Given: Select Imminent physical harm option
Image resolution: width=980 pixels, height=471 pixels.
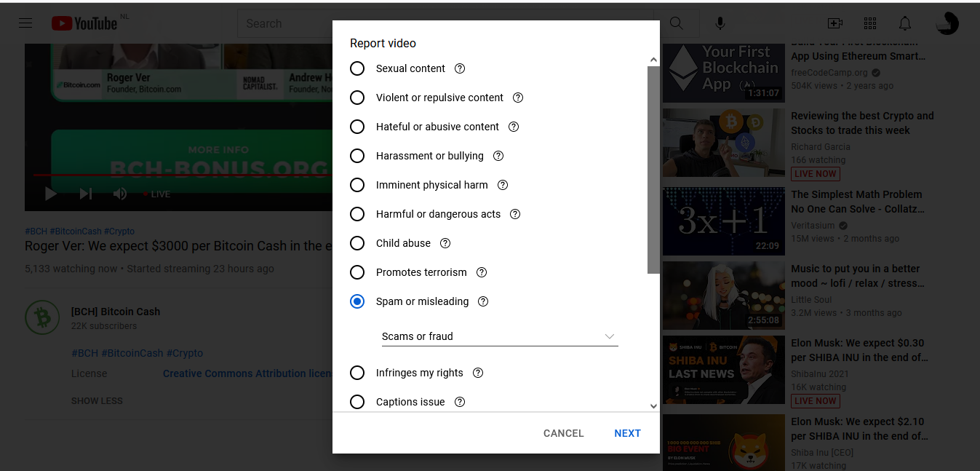Looking at the screenshot, I should tap(357, 185).
